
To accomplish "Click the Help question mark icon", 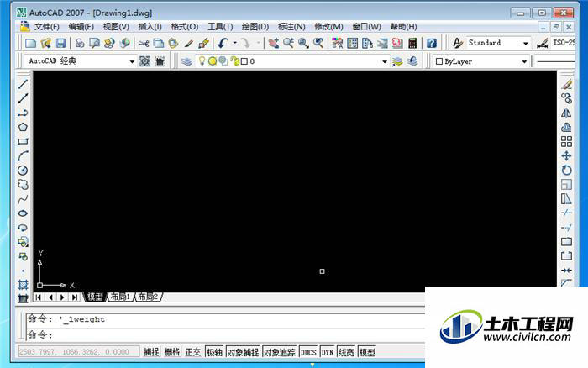I will tap(432, 43).
